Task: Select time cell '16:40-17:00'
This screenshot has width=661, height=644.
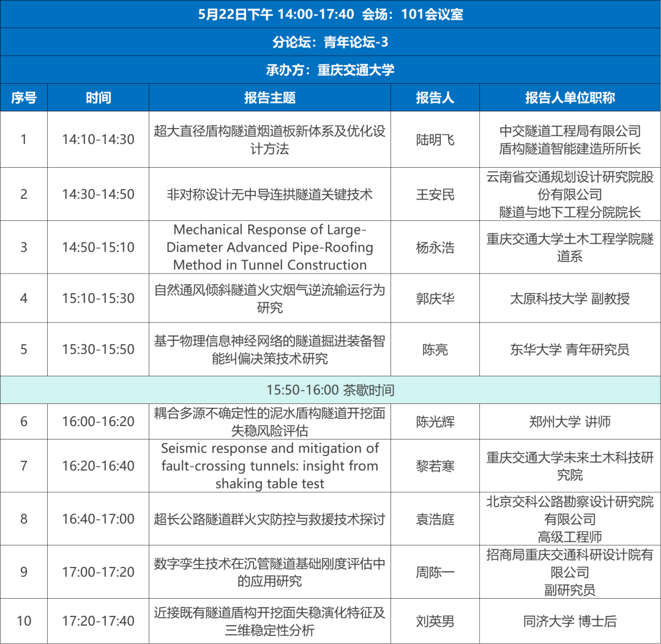Action: pyautogui.click(x=98, y=519)
